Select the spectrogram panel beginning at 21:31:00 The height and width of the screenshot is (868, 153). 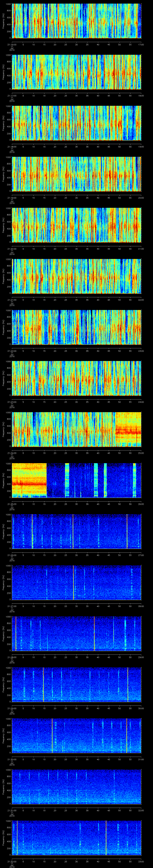[77, 787]
